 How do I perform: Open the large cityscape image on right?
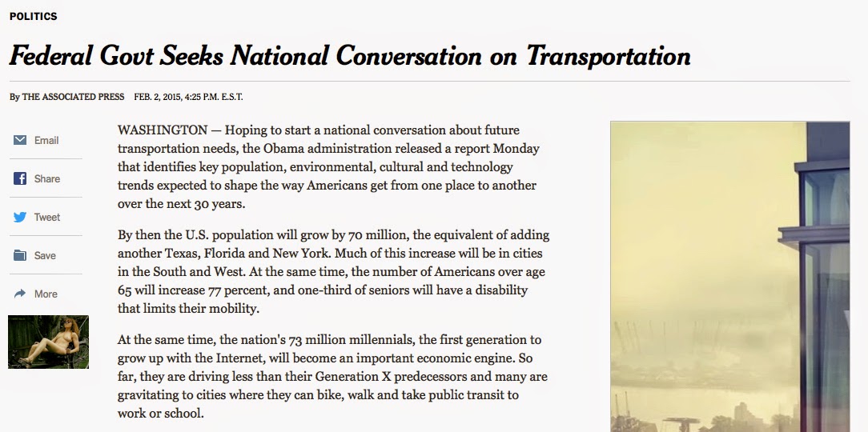click(730, 277)
